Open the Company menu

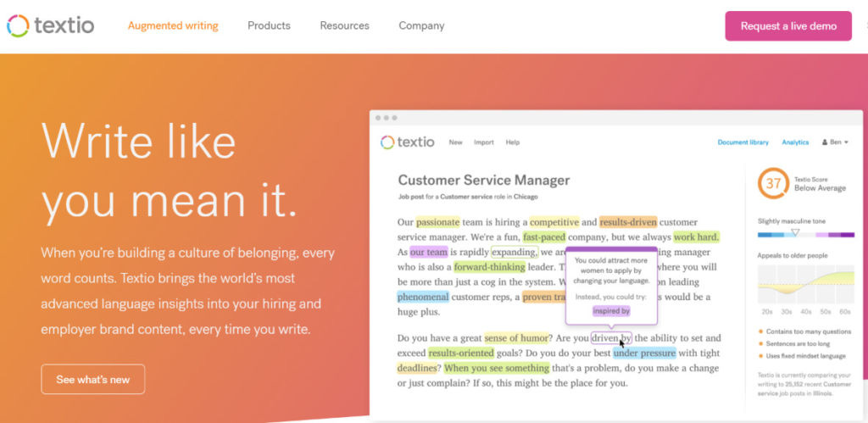[x=421, y=25]
